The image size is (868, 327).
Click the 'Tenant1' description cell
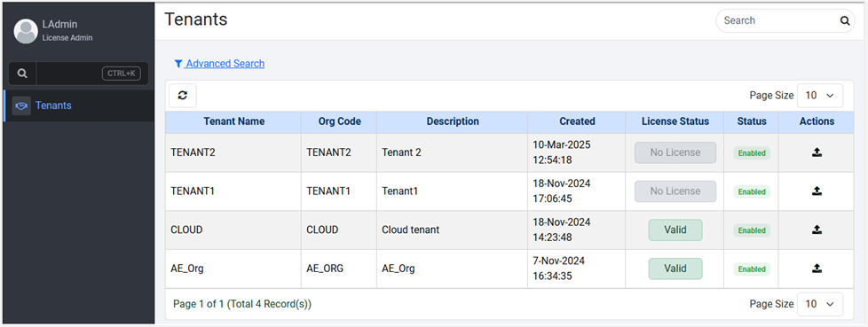point(453,191)
